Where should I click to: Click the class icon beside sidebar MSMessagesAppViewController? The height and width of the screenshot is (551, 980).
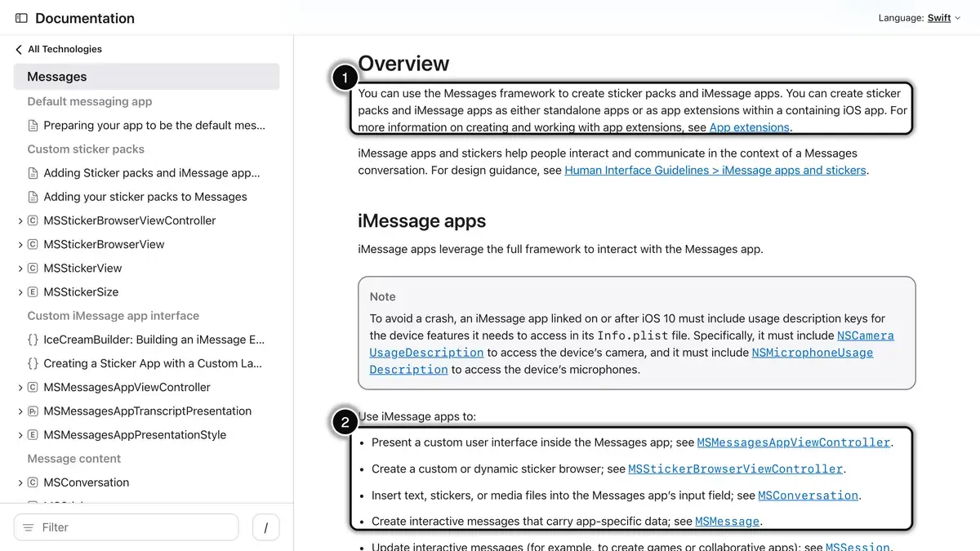click(x=33, y=387)
